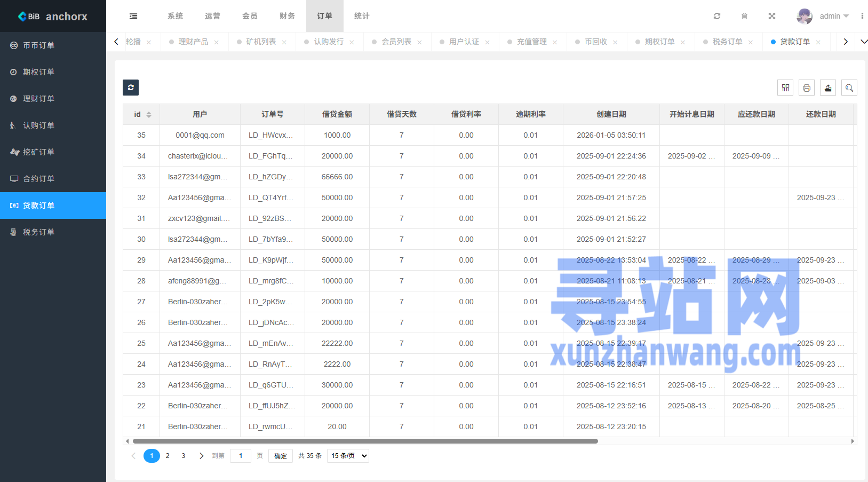This screenshot has height=482, width=868.
Task: Click the export table icon
Action: [x=828, y=88]
